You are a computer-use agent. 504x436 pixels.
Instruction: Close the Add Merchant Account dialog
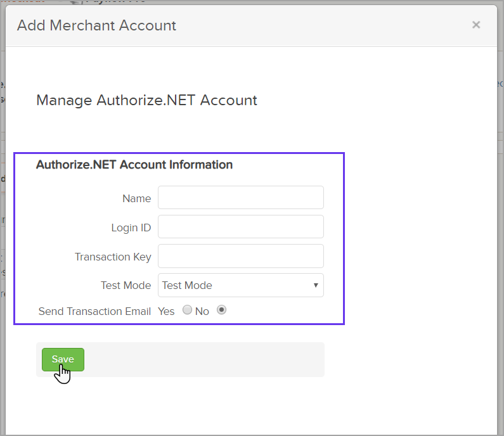[476, 25]
